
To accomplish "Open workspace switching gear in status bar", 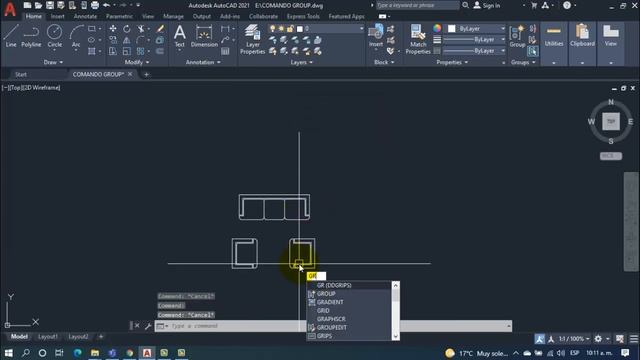I will [x=598, y=339].
